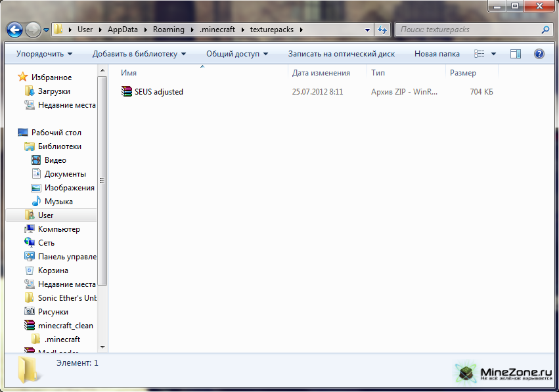Select the Корзина recycle bin item

point(53,271)
